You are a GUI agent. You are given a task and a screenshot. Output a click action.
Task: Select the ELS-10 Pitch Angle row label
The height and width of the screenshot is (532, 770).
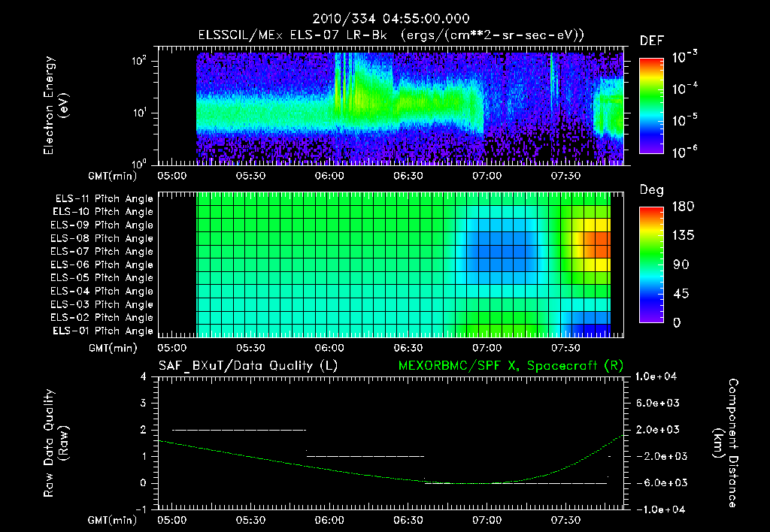(103, 212)
